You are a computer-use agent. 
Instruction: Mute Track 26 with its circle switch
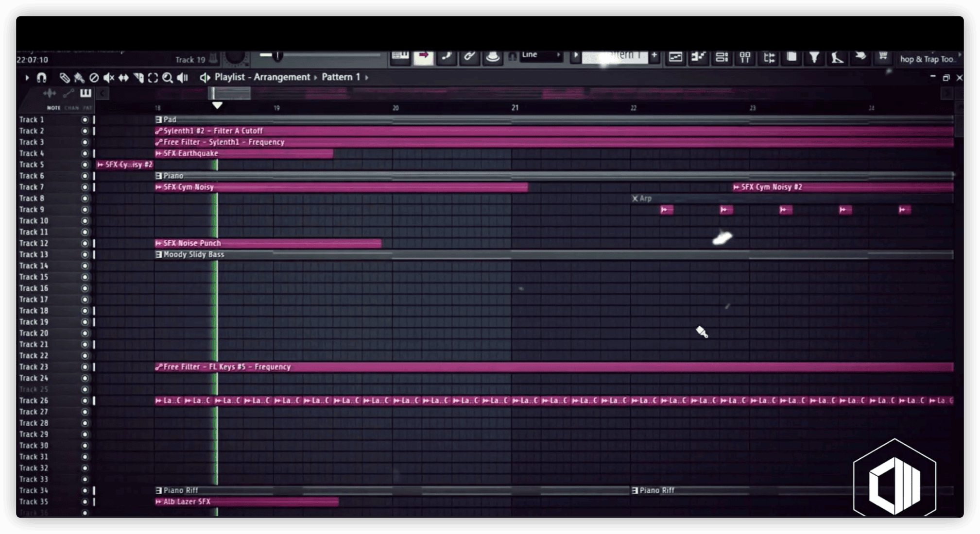click(x=85, y=400)
